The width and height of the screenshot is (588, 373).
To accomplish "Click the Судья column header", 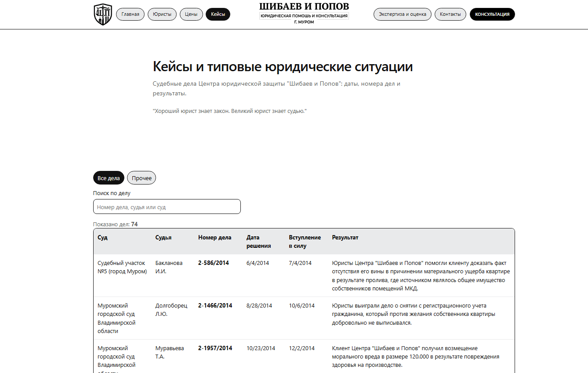I will coord(163,237).
